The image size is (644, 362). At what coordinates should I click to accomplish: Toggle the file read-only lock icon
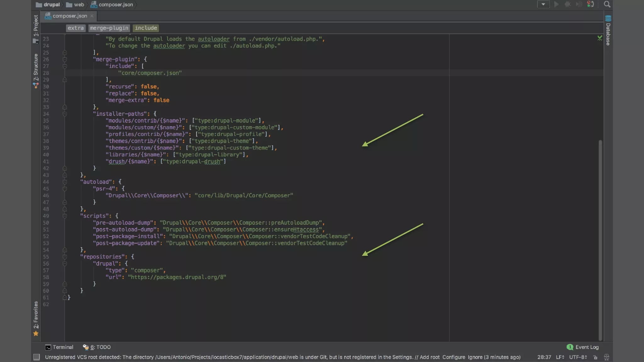click(x=595, y=357)
